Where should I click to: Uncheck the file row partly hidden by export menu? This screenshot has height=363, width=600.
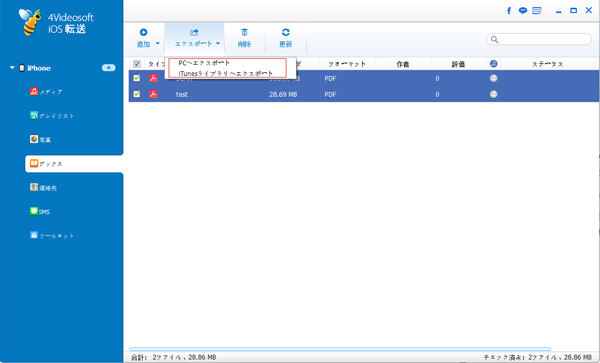137,78
